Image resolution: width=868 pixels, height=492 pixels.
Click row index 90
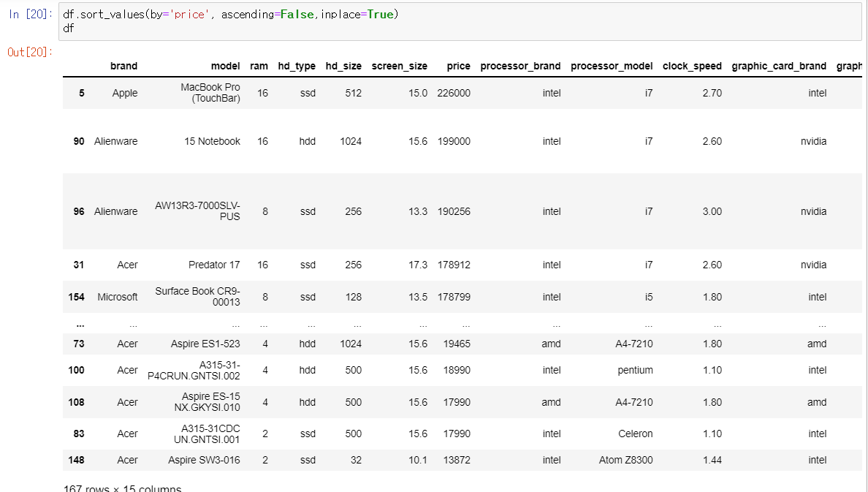tap(79, 141)
